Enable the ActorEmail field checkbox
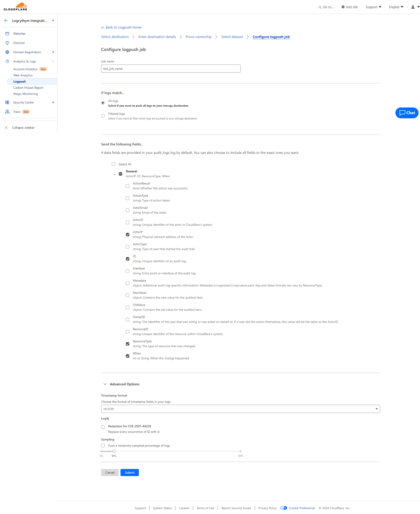 pos(128,210)
